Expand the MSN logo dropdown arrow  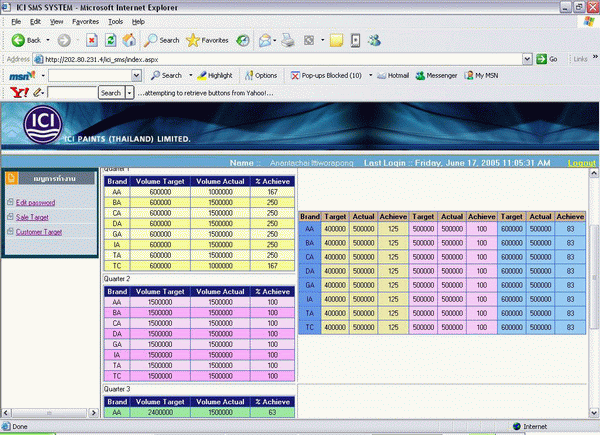coord(43,75)
